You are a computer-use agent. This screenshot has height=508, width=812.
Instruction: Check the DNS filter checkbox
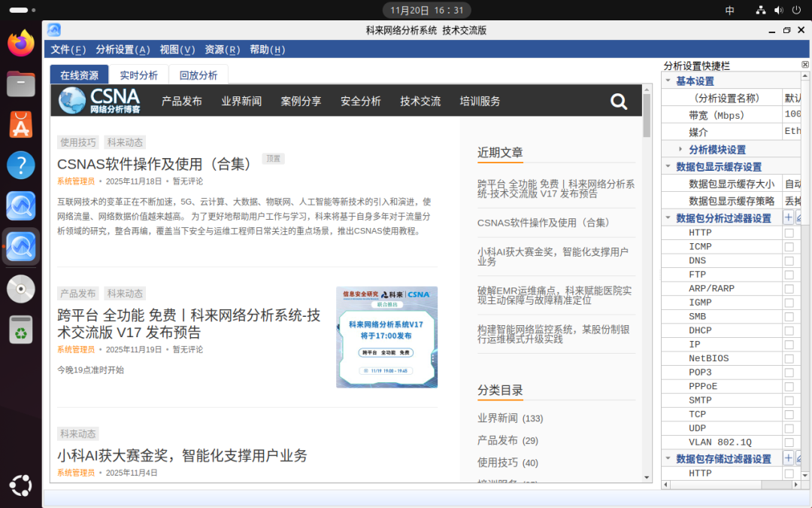pyautogui.click(x=789, y=261)
